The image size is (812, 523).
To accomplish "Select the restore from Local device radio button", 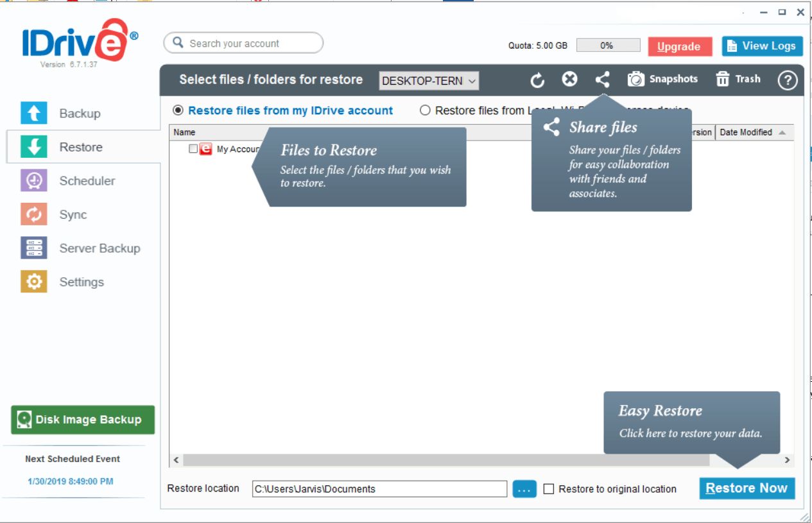I will coord(425,110).
